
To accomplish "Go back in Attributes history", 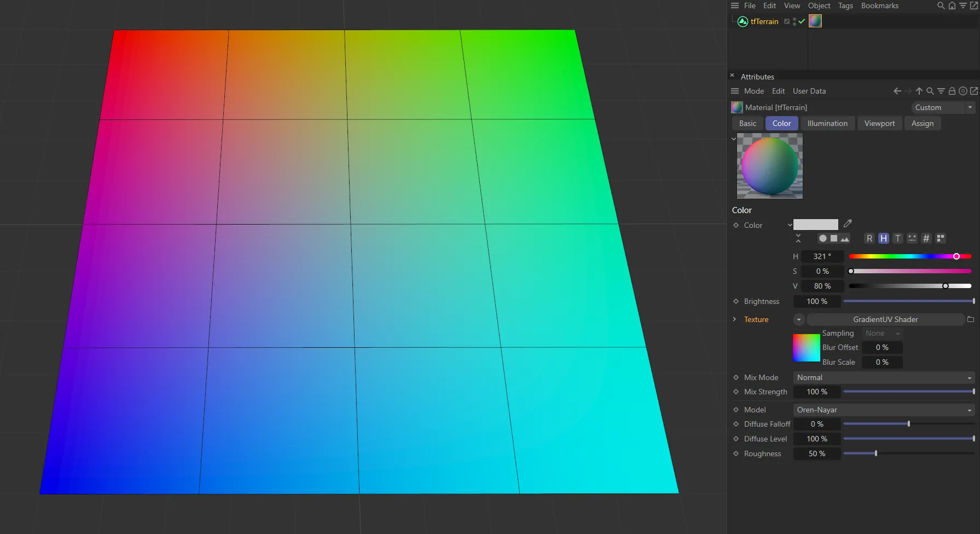I will point(897,91).
